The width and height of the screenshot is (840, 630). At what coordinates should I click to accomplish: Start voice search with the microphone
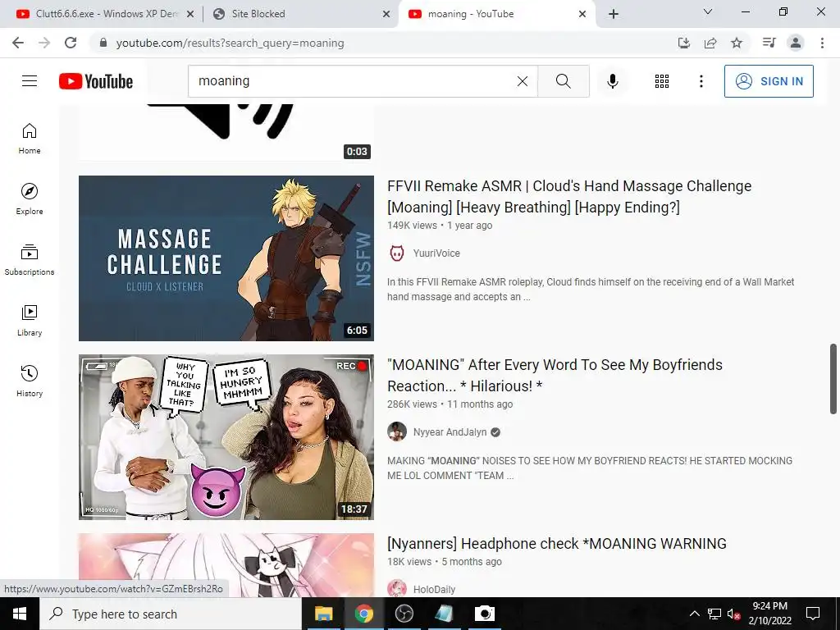[x=612, y=81]
